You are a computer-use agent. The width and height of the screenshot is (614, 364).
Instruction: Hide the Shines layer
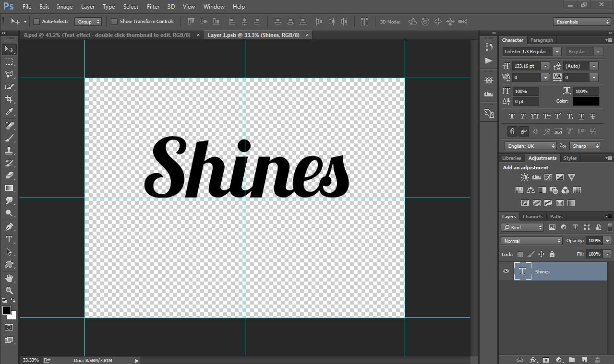click(506, 271)
